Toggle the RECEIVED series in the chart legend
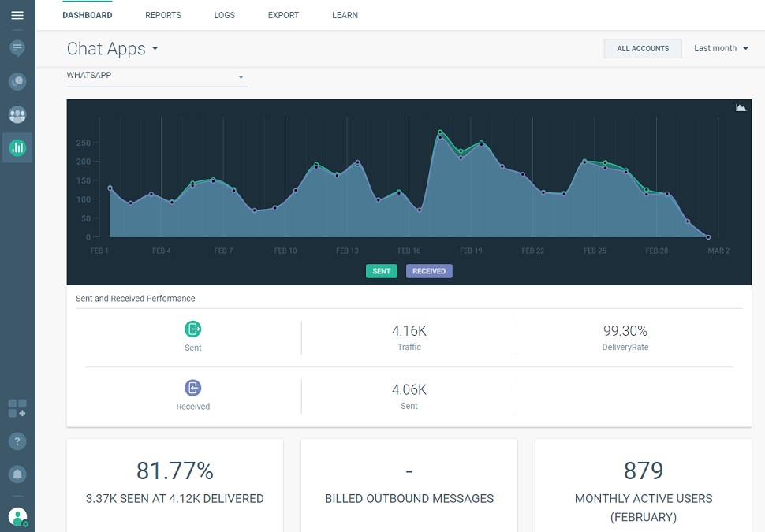The image size is (765, 532). pos(429,271)
